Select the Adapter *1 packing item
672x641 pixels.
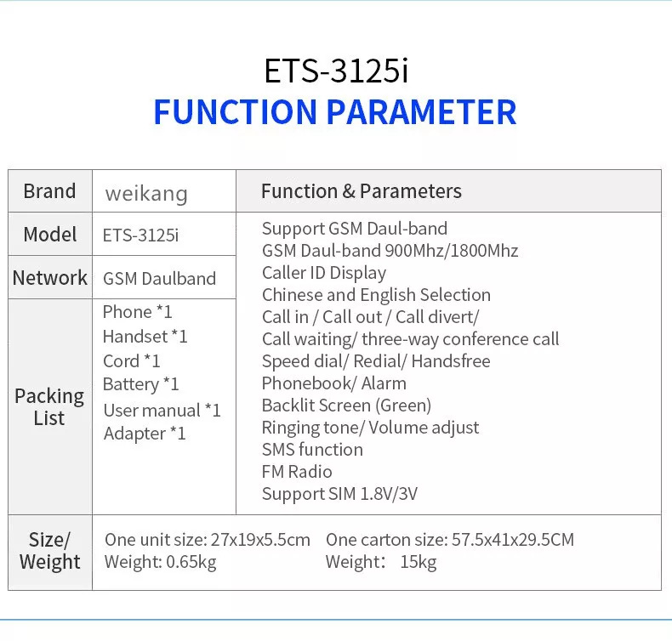144,434
